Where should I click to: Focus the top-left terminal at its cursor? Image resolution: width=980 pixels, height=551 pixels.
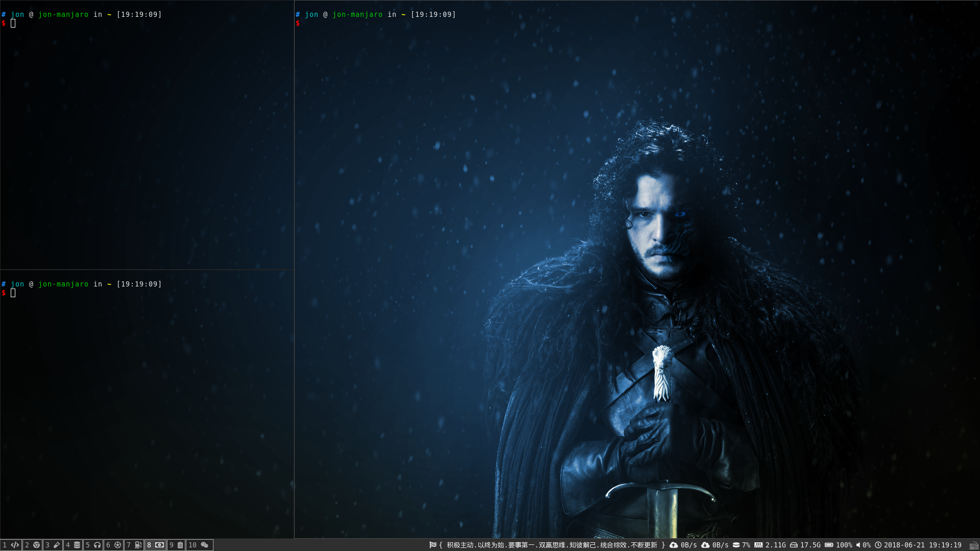[x=13, y=23]
